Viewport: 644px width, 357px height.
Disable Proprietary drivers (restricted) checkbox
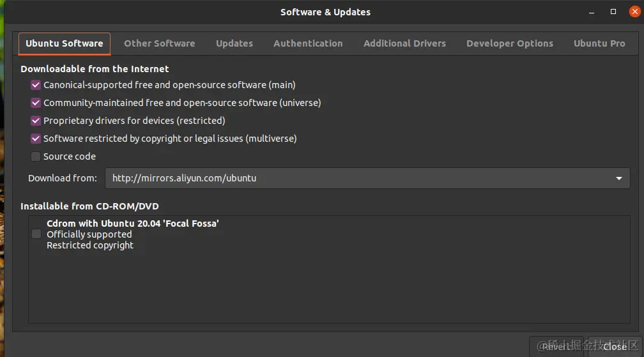coord(36,121)
